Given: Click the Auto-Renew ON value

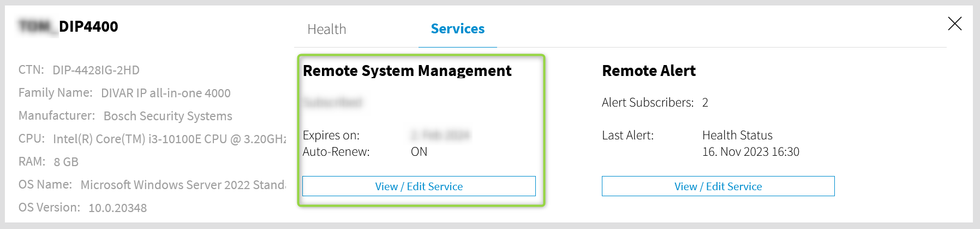Looking at the screenshot, I should 419,152.
